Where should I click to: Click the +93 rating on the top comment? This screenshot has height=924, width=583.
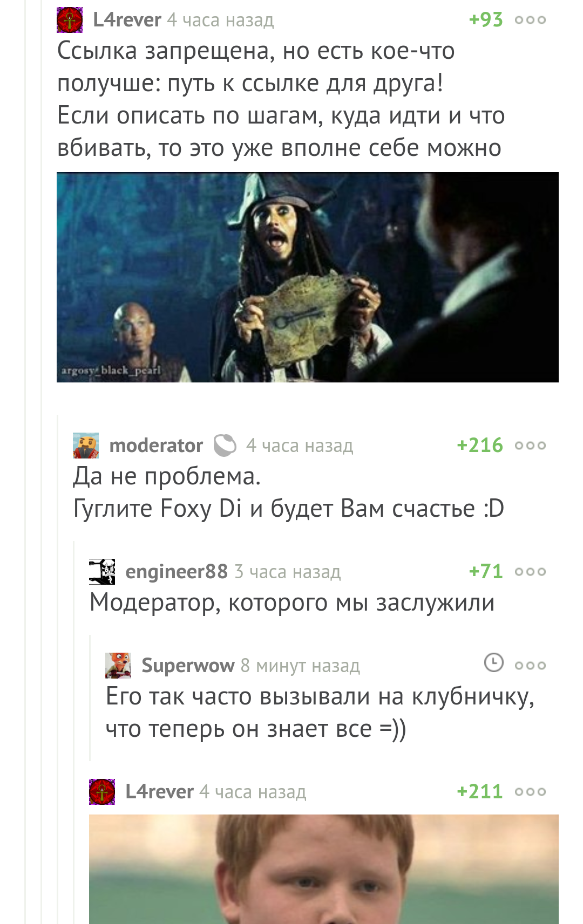486,20
